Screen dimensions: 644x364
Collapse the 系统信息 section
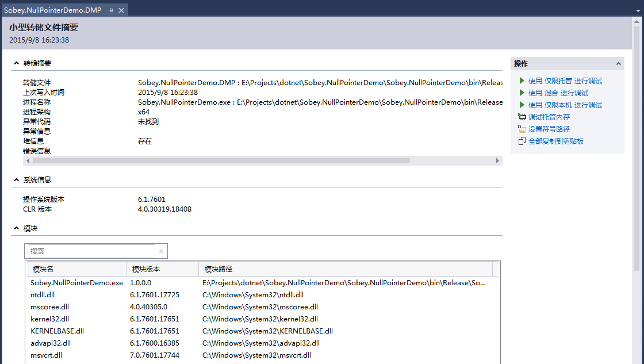[x=16, y=180]
